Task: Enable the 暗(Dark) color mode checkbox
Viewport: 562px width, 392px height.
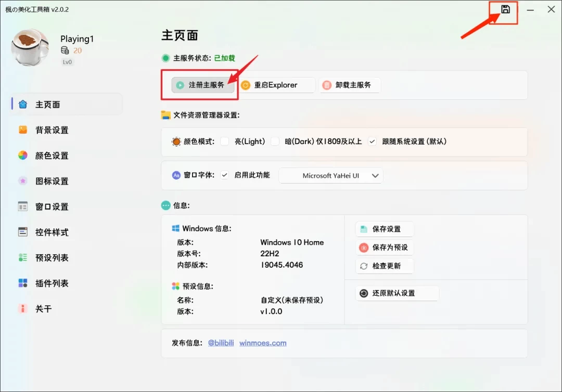Action: (275, 141)
